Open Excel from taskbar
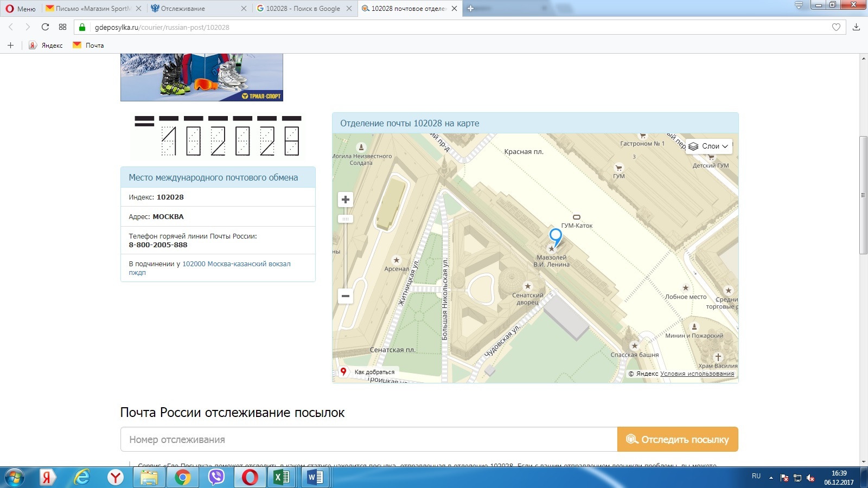The height and width of the screenshot is (488, 868). click(282, 478)
